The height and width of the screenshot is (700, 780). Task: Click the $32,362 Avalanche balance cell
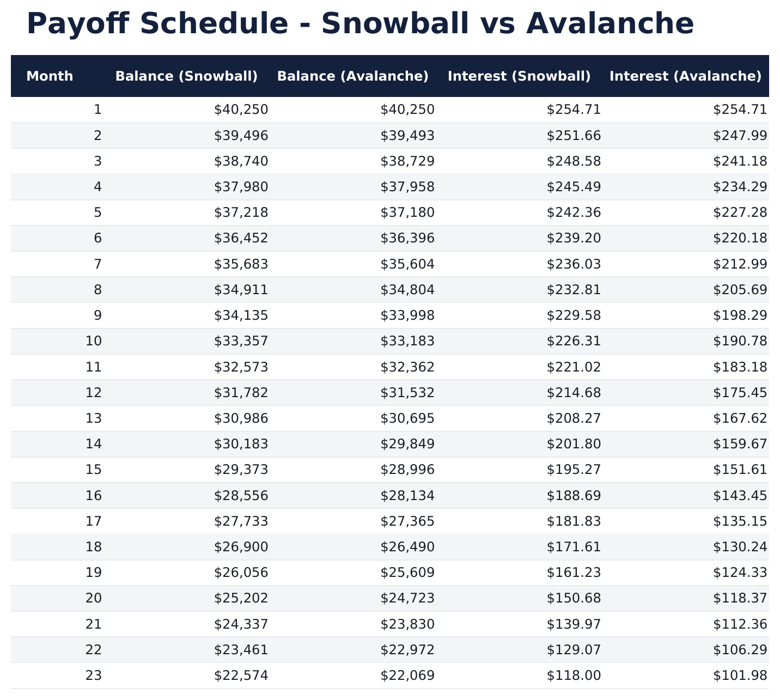pos(407,367)
